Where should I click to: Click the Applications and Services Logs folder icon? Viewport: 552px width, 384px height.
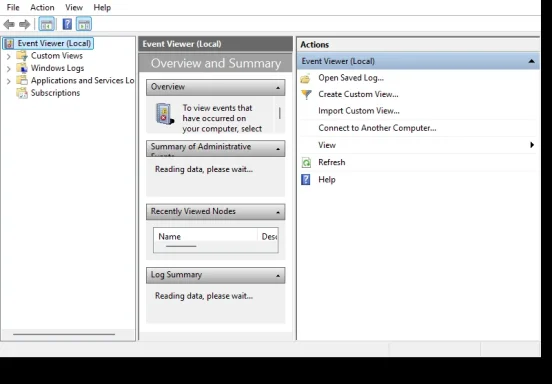click(x=22, y=80)
